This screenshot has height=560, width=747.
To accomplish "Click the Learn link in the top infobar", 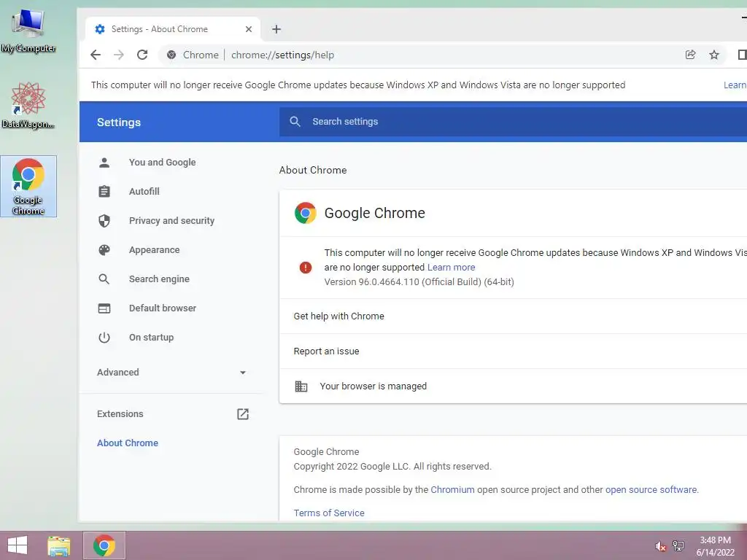I will click(x=735, y=85).
